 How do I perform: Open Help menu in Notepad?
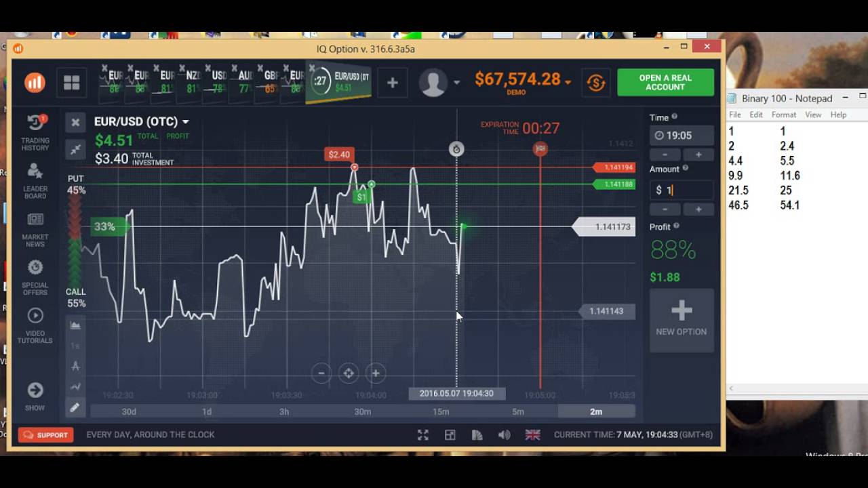pyautogui.click(x=838, y=115)
